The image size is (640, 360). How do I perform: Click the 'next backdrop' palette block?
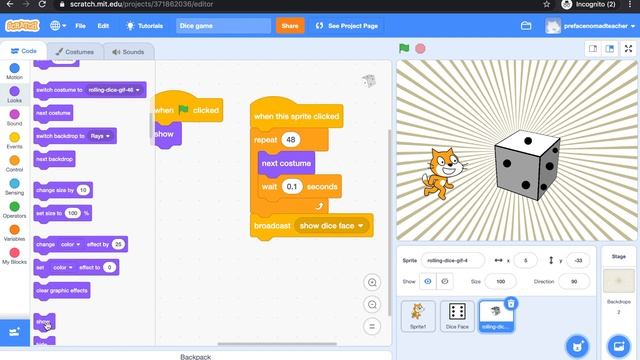54,159
